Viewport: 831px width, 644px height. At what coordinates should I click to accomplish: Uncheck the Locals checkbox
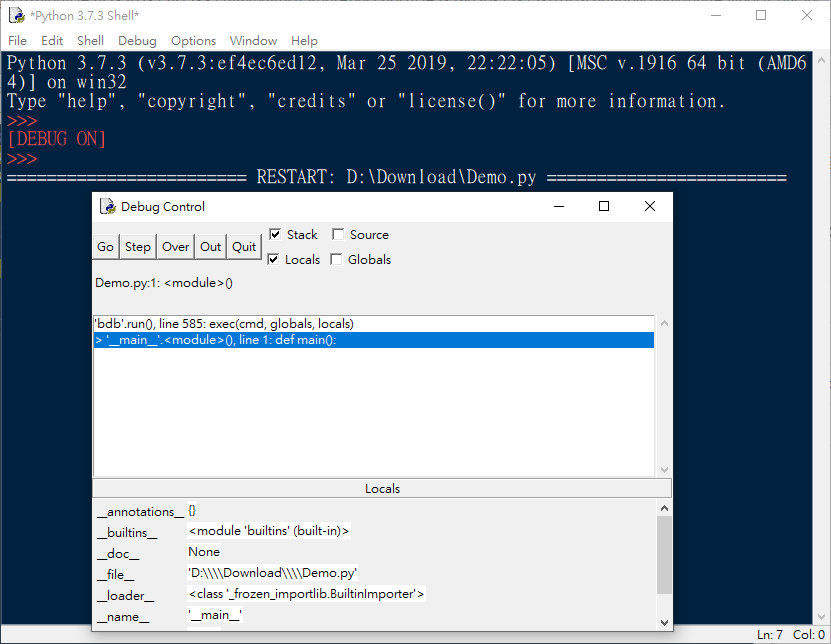click(x=274, y=259)
